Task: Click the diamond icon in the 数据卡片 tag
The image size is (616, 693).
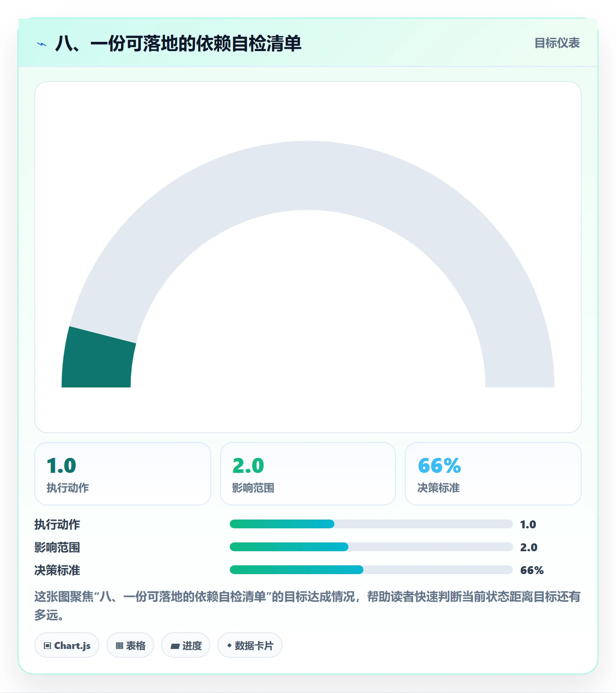Action: coord(229,645)
